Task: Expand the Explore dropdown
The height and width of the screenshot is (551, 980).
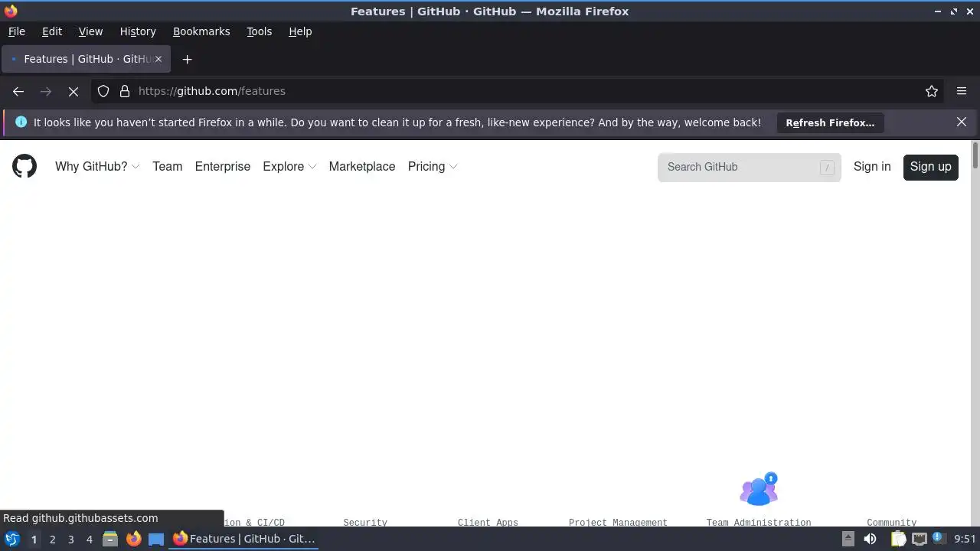Action: 289,166
